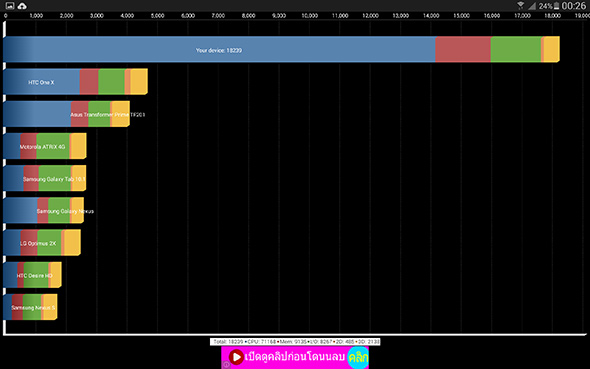Tap the 12,000 axis tick label

(370, 16)
